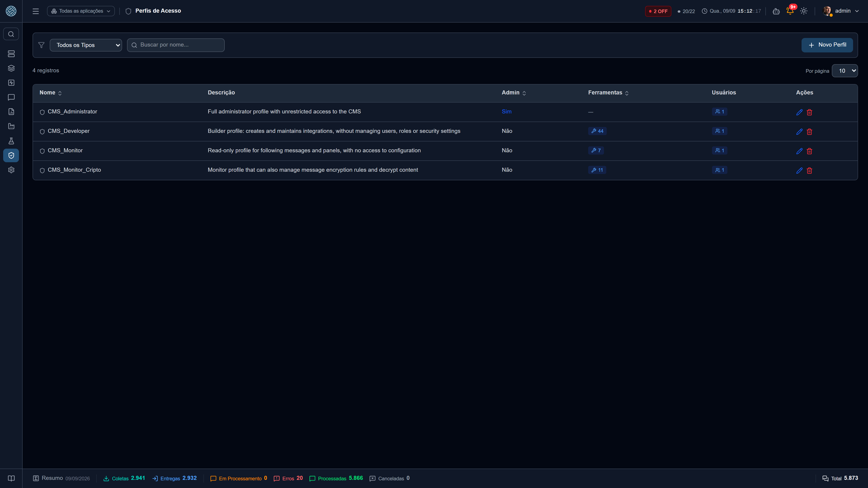Click the Processadas 5.866 status entry
This screenshot has height=488, width=868.
coord(336,478)
